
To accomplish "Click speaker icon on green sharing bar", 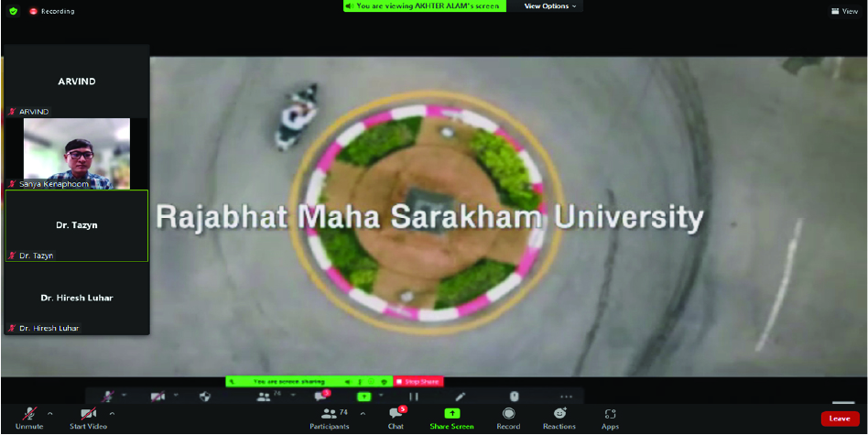I will [348, 382].
